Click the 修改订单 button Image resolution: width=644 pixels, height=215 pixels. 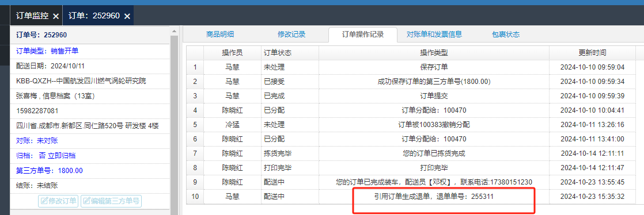[58, 201]
